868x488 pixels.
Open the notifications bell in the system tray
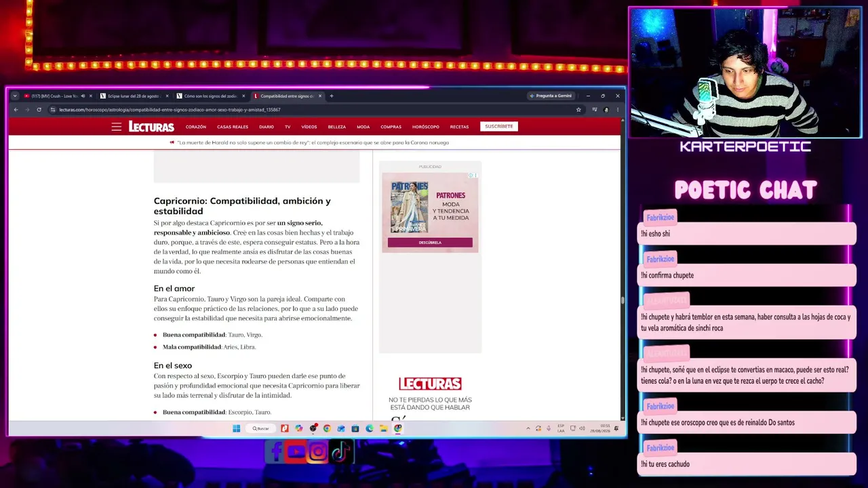pos(616,428)
